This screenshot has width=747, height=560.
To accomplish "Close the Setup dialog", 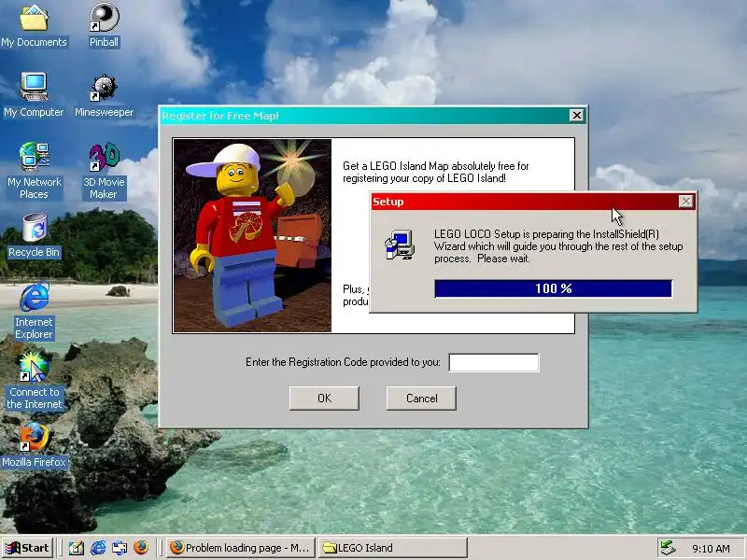I will tap(685, 202).
